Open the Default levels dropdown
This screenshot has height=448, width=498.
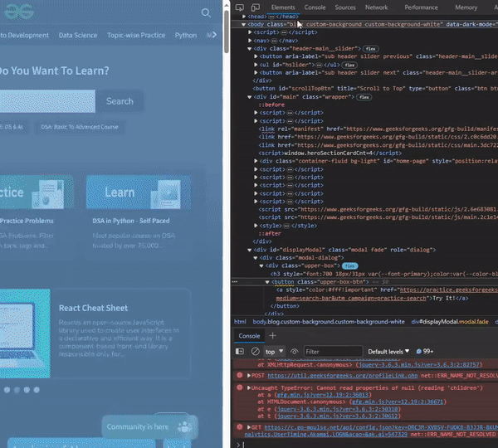coord(388,352)
